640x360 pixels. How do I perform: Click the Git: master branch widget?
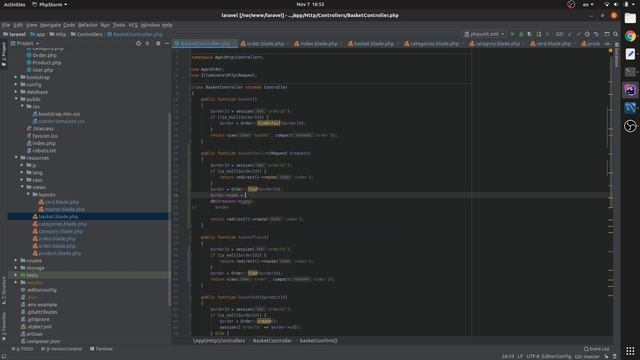587,356
